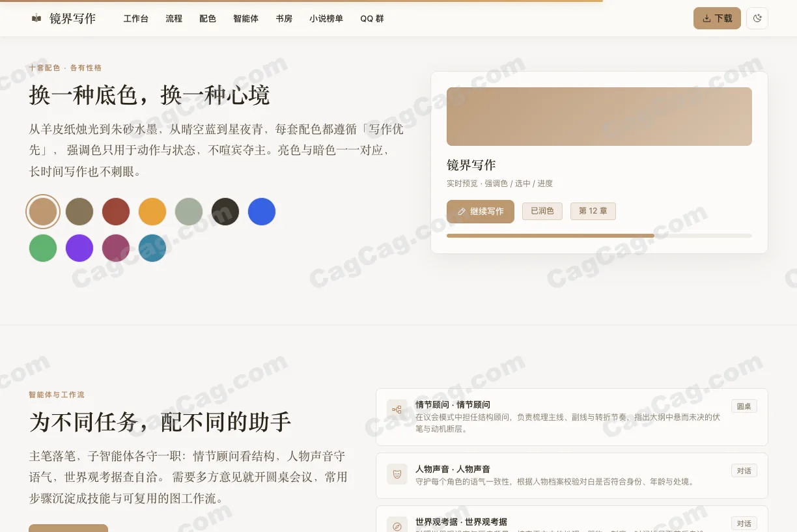797x532 pixels.
Task: Click the 世界观考据 compass icon
Action: coord(397,525)
